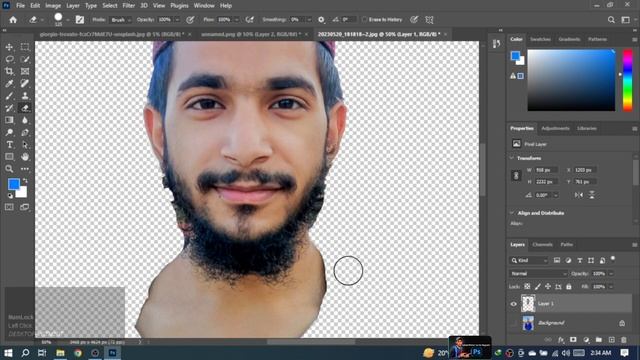The height and width of the screenshot is (360, 640).
Task: Enable Erase to History checkbox
Action: pyautogui.click(x=364, y=20)
